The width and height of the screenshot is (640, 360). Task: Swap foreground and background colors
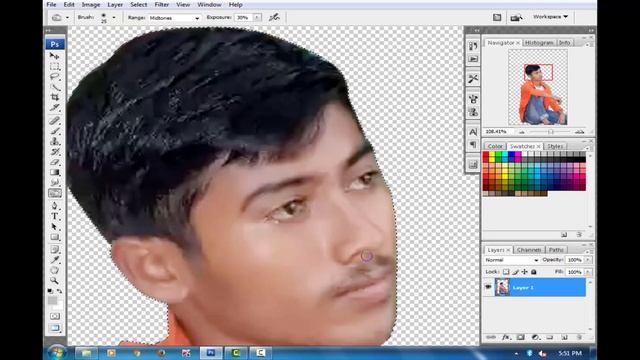tap(60, 291)
